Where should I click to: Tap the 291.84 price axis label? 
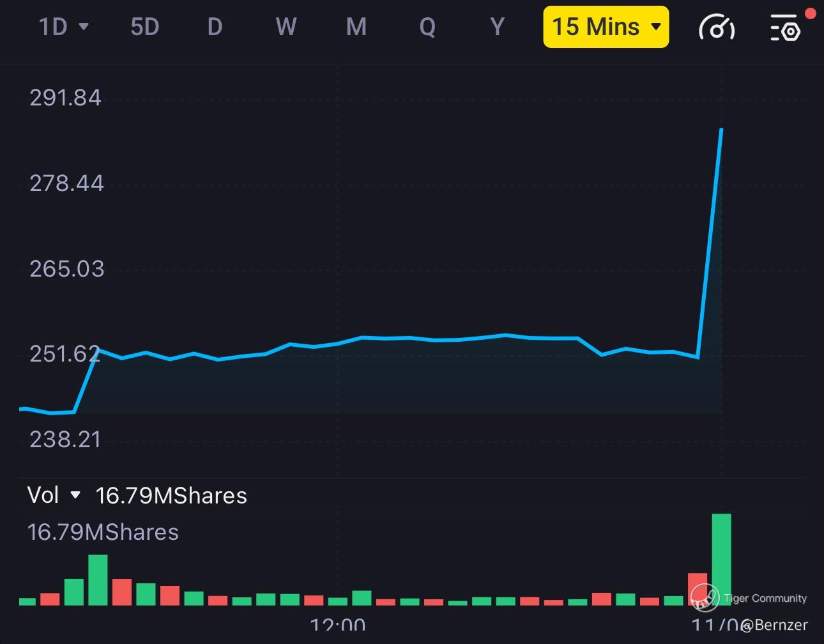pos(65,98)
